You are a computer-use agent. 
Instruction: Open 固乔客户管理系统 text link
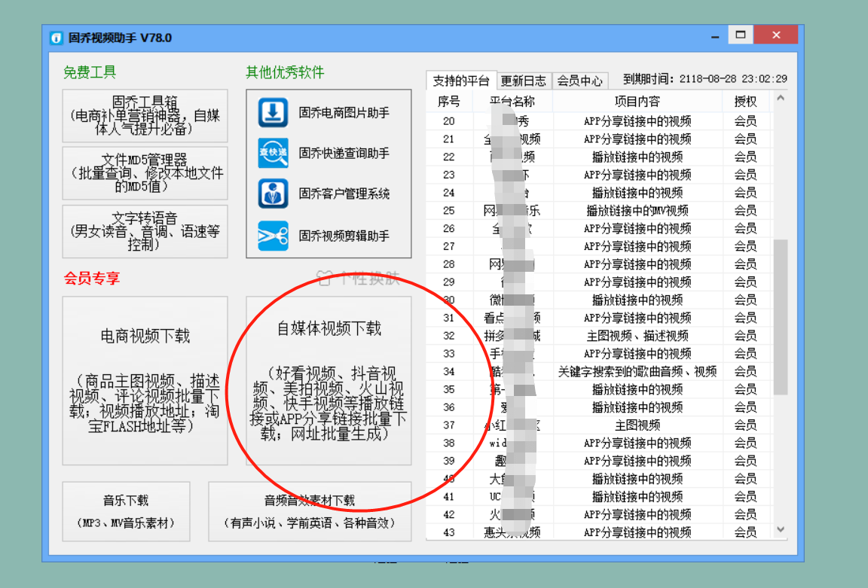tap(344, 193)
